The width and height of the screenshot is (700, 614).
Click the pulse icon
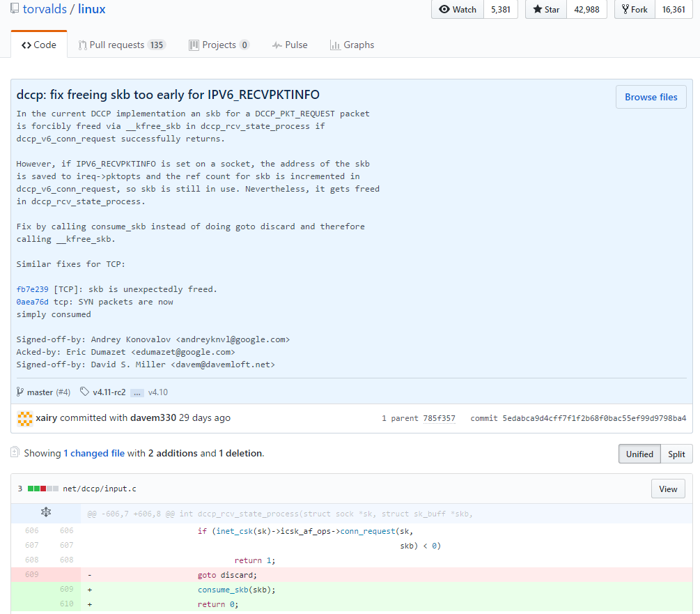[x=277, y=45]
